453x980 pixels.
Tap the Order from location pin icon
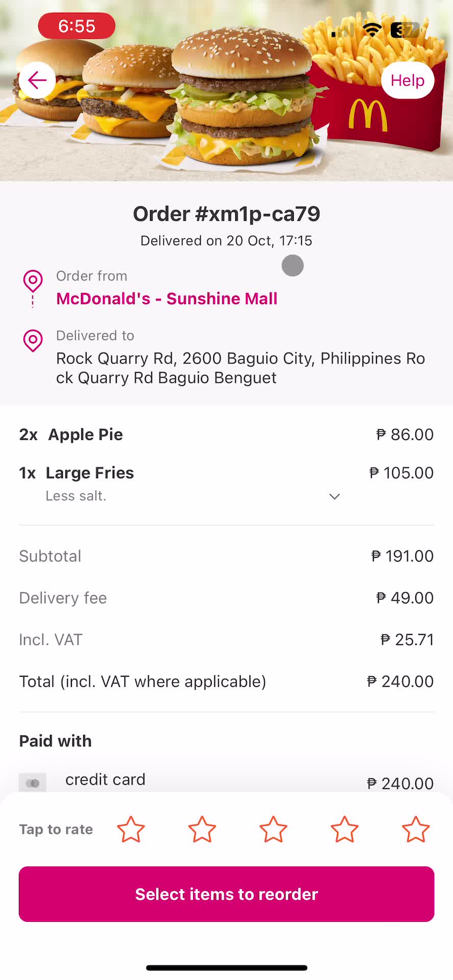pyautogui.click(x=33, y=280)
